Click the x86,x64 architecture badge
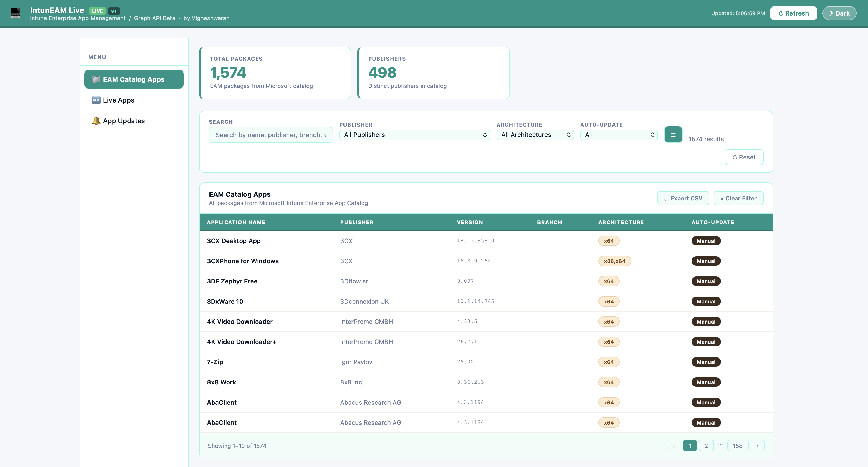 pos(614,261)
